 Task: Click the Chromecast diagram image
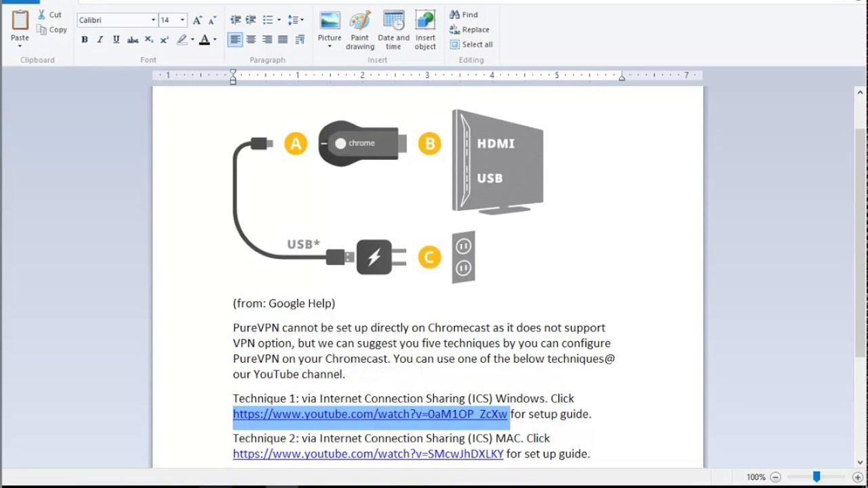point(388,197)
